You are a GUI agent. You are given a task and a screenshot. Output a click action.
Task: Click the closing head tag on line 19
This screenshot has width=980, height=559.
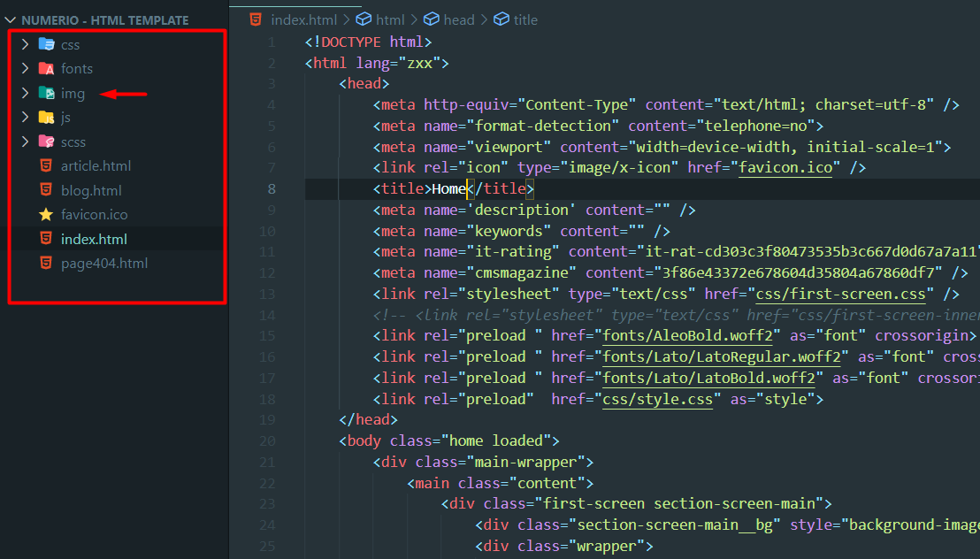368,419
